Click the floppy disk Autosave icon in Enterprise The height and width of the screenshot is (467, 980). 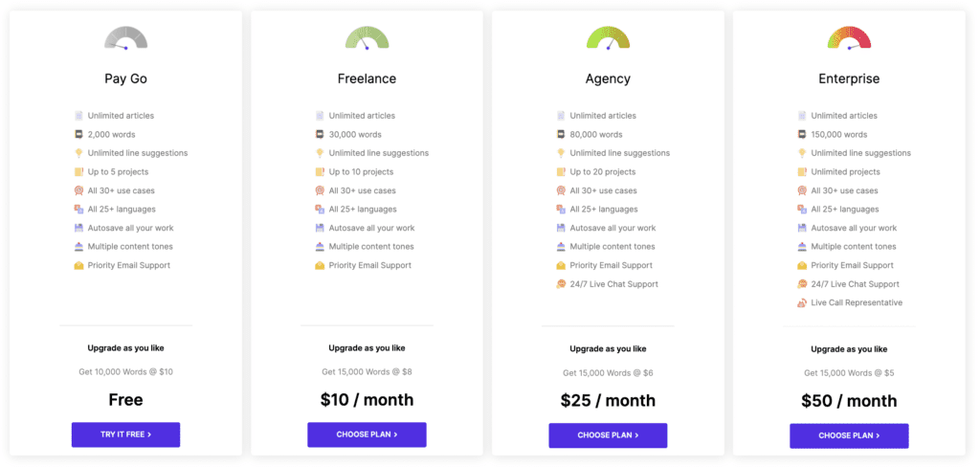802,228
